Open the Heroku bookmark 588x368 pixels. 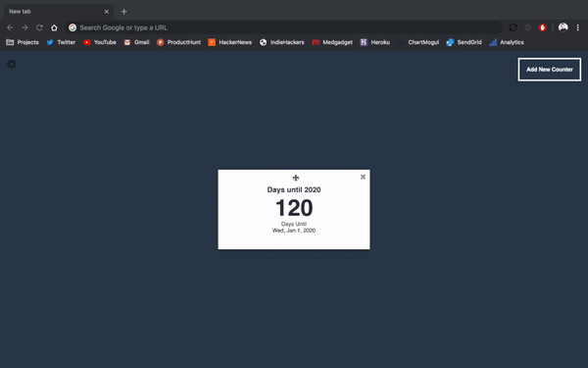point(375,42)
